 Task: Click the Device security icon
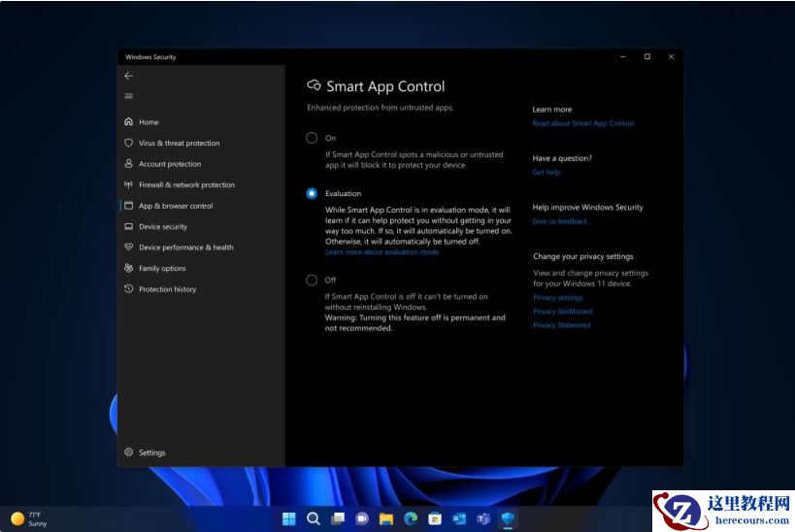pyautogui.click(x=129, y=226)
